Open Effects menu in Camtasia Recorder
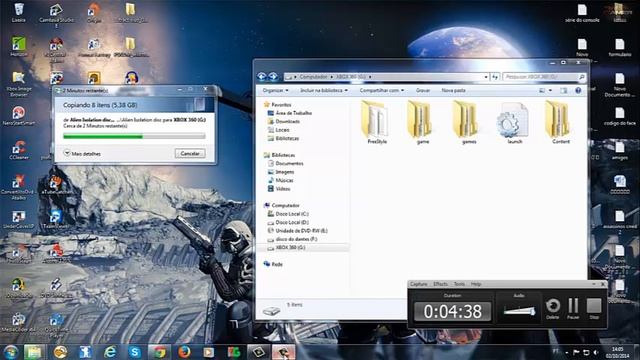The height and width of the screenshot is (360, 640). pos(440,284)
